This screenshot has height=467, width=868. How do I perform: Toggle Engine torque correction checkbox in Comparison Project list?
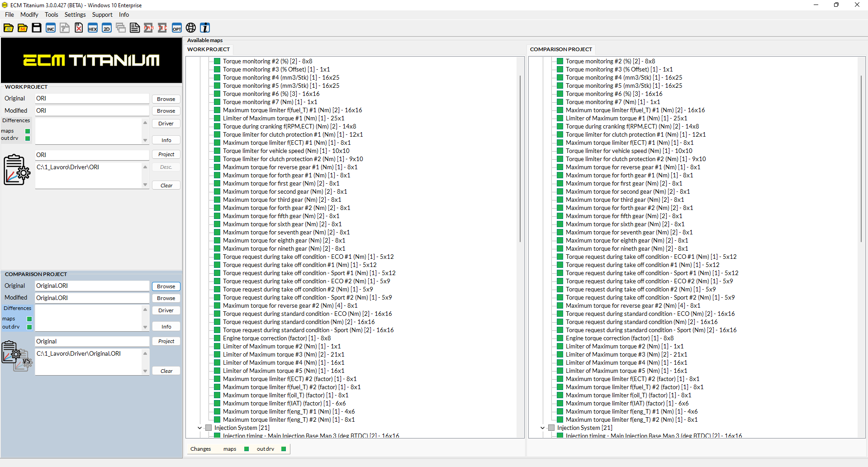pos(560,338)
